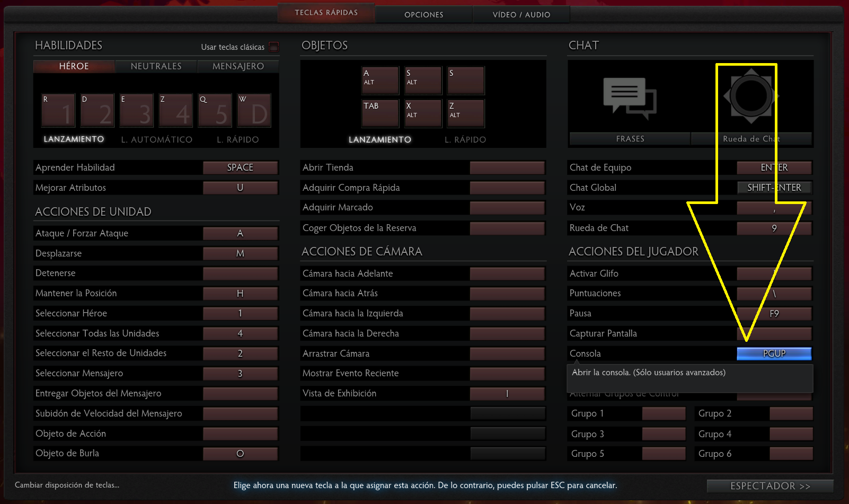This screenshot has height=504, width=849.
Task: Click the empty Abrir Tienda key field
Action: [507, 167]
